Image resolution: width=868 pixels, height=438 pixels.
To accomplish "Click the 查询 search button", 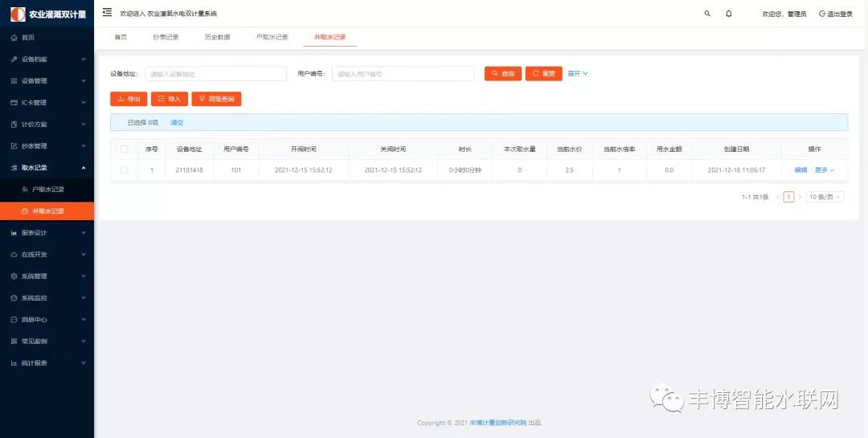I will click(x=503, y=73).
